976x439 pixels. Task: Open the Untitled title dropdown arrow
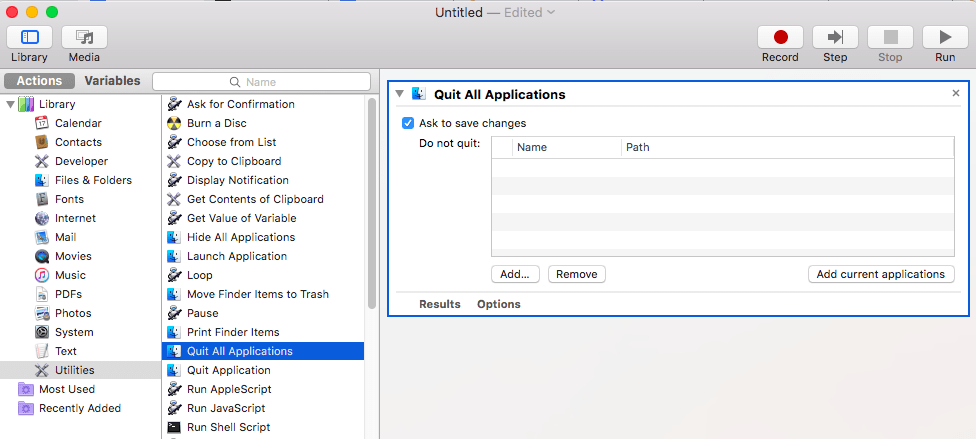(x=551, y=13)
